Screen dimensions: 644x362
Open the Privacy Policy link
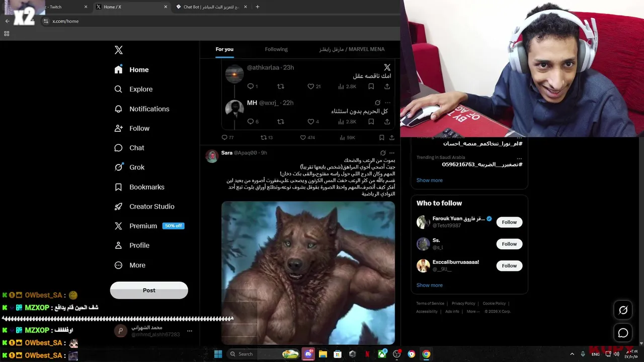click(x=463, y=303)
